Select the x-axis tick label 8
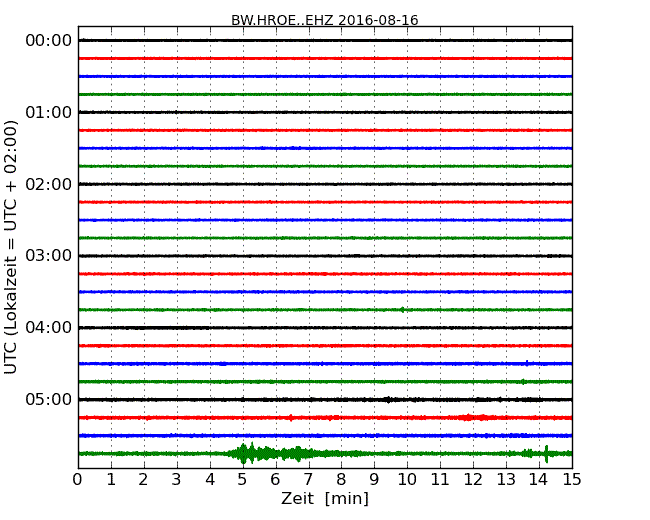The height and width of the screenshot is (520, 650). tap(342, 480)
